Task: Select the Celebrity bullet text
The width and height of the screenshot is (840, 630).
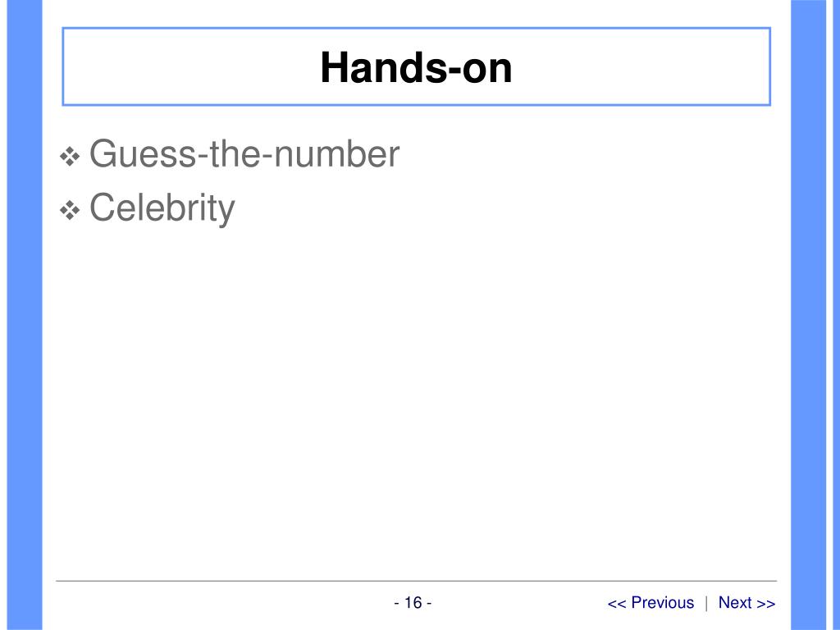Action: point(162,208)
